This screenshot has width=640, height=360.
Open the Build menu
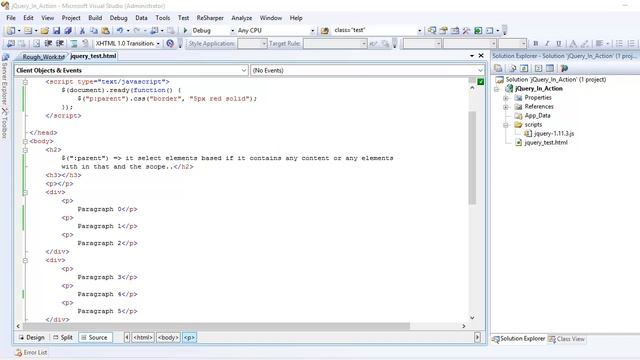pos(95,18)
